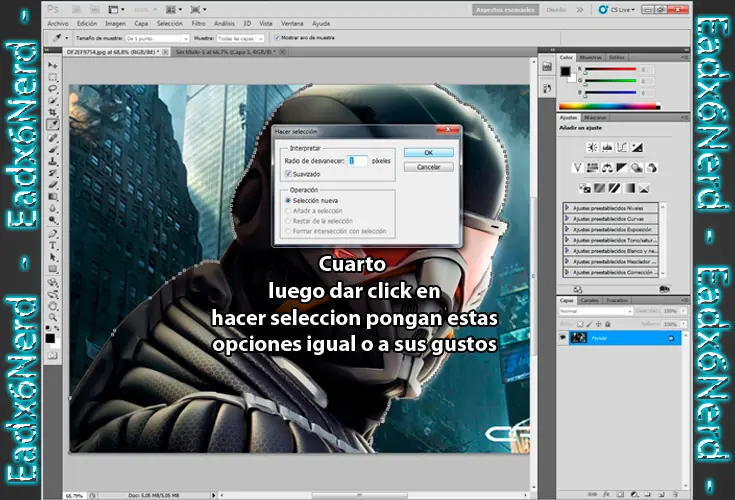Open the Muestra Todas las capas dropdown
The height and width of the screenshot is (500, 735).
point(240,38)
